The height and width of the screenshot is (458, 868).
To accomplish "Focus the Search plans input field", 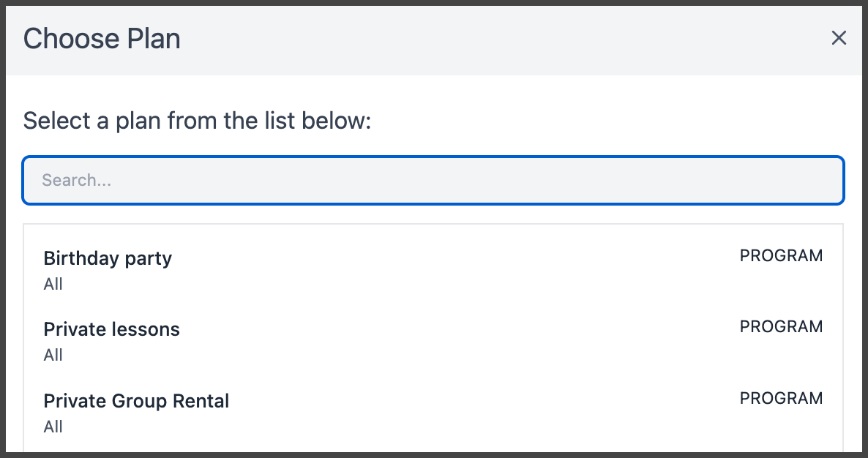I will [x=433, y=180].
